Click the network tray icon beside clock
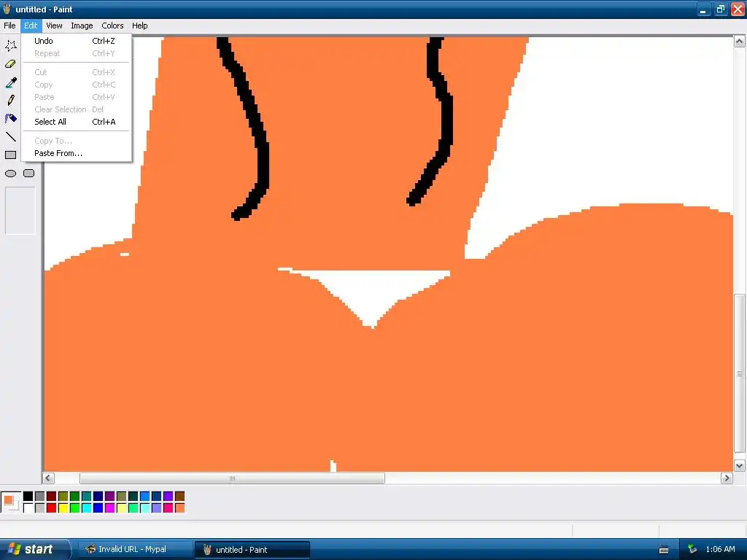The width and height of the screenshot is (747, 560). tap(692, 550)
